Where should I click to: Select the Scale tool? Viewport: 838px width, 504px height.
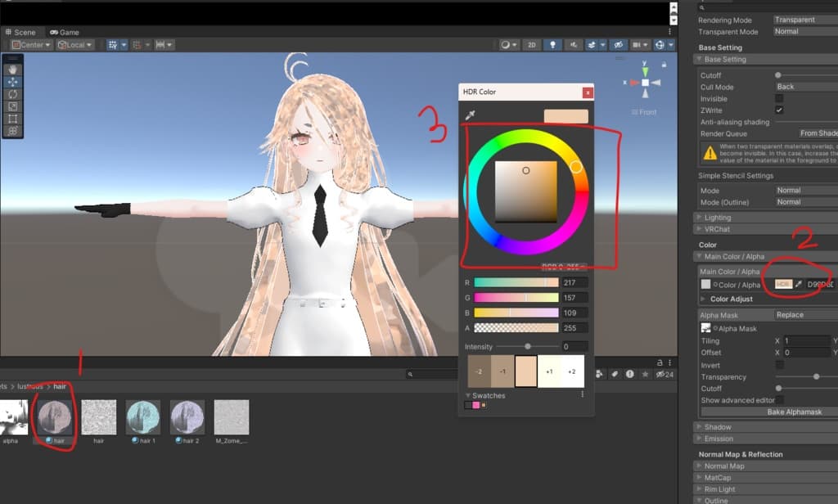pos(13,106)
